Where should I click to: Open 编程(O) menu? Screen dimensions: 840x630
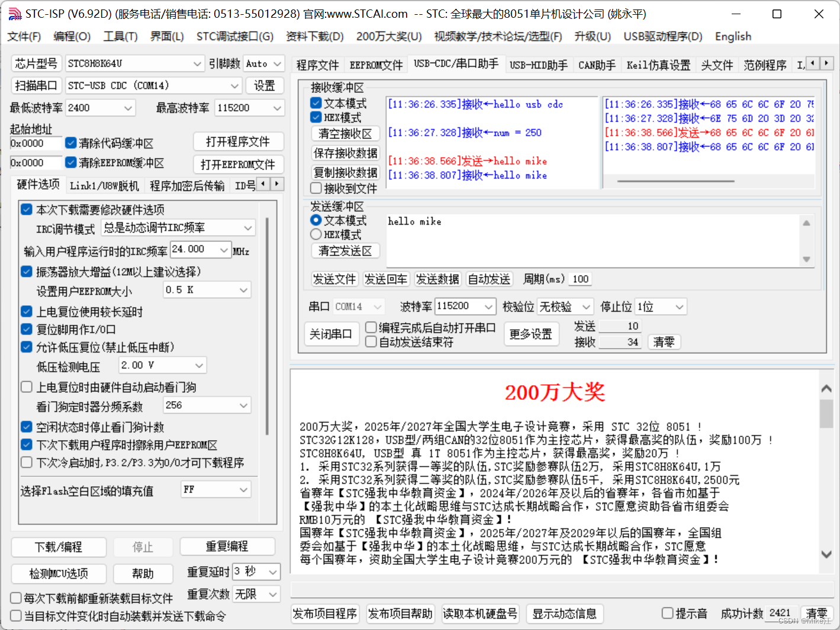tap(72, 37)
